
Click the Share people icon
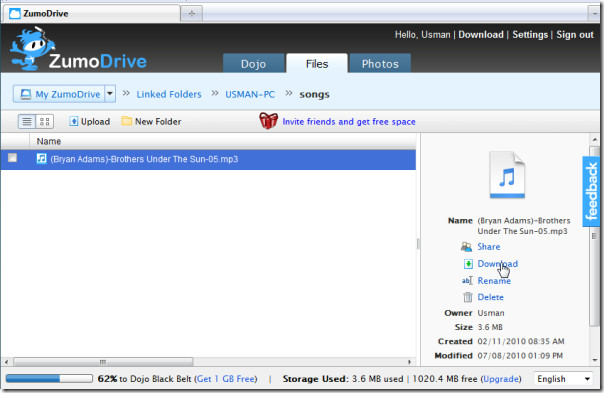[466, 247]
